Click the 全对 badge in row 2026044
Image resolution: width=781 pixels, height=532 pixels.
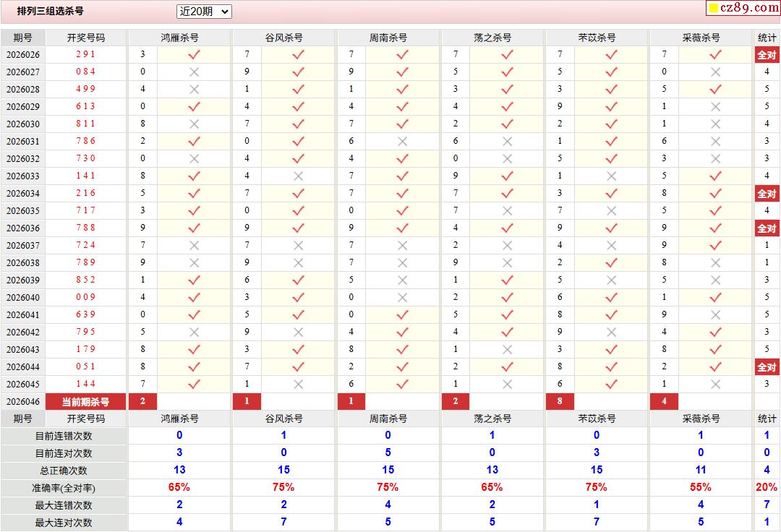click(767, 366)
